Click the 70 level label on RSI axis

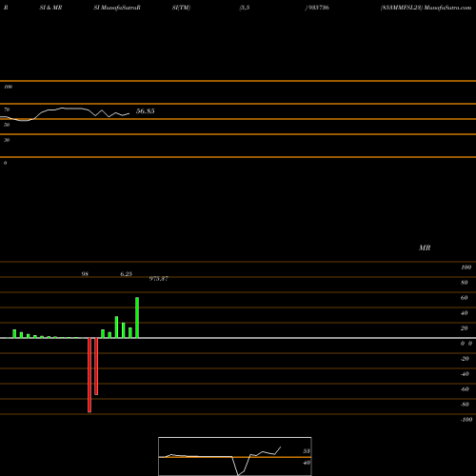[7, 109]
